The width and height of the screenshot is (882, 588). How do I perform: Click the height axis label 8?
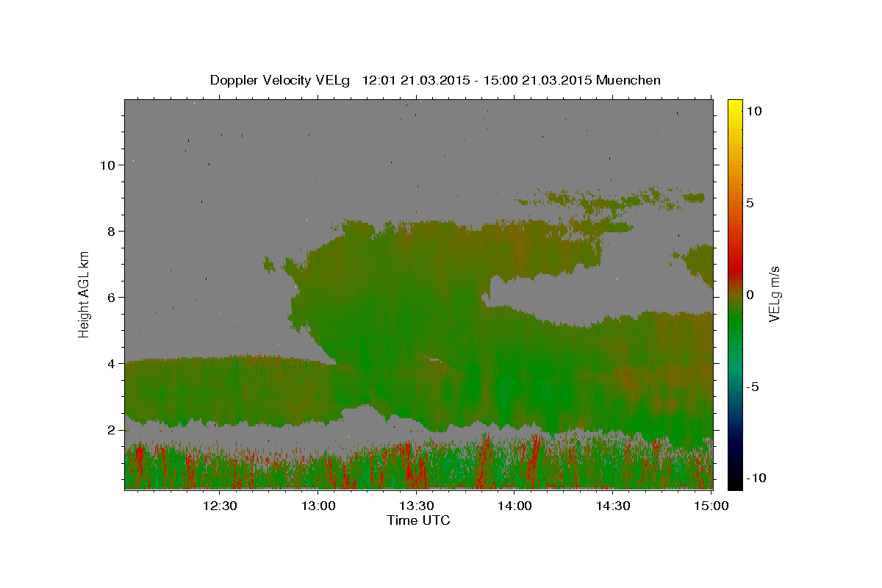[x=112, y=231]
